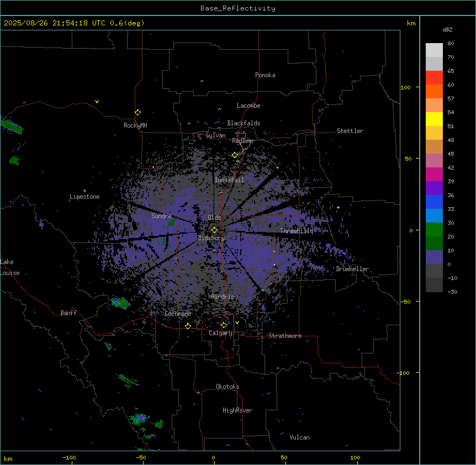Viewport: 476px width, 465px height.
Task: Click the yellow diamond marker near RockyMH
Action: coord(138,113)
